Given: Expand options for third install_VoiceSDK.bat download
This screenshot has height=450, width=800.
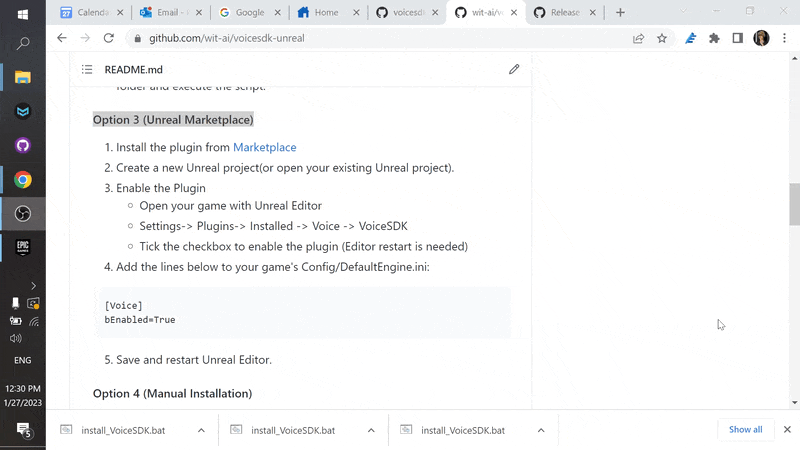Looking at the screenshot, I should click(x=541, y=430).
